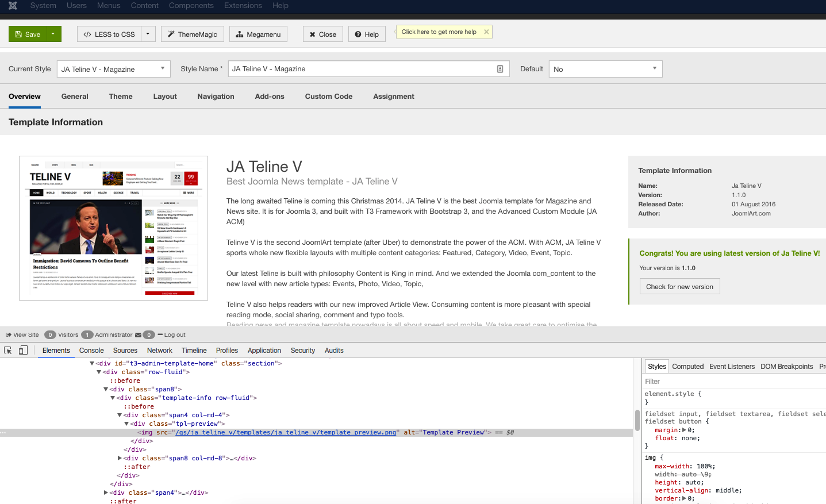Open the DevTools Profiles tab
Viewport: 826px width, 504px height.
(x=227, y=351)
